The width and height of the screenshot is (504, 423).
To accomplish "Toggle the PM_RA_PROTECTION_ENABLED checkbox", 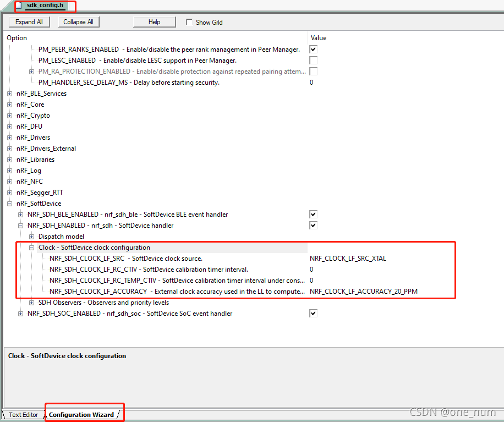I will tap(314, 71).
